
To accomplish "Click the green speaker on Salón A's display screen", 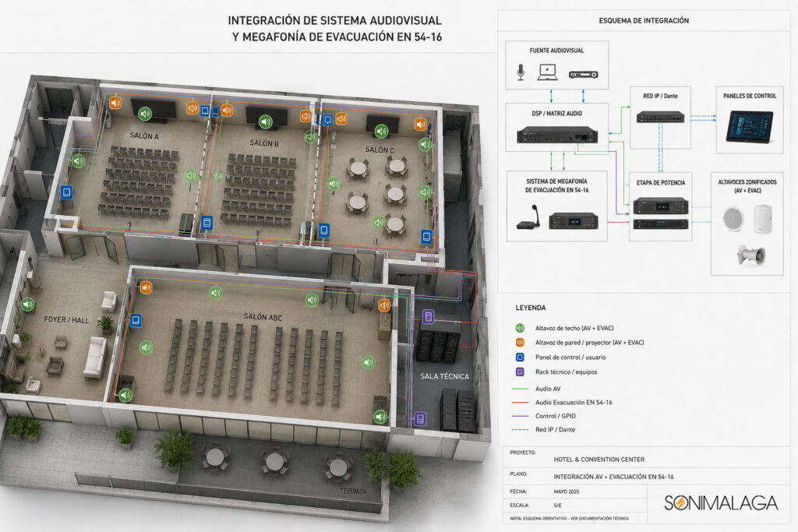I will [x=145, y=114].
